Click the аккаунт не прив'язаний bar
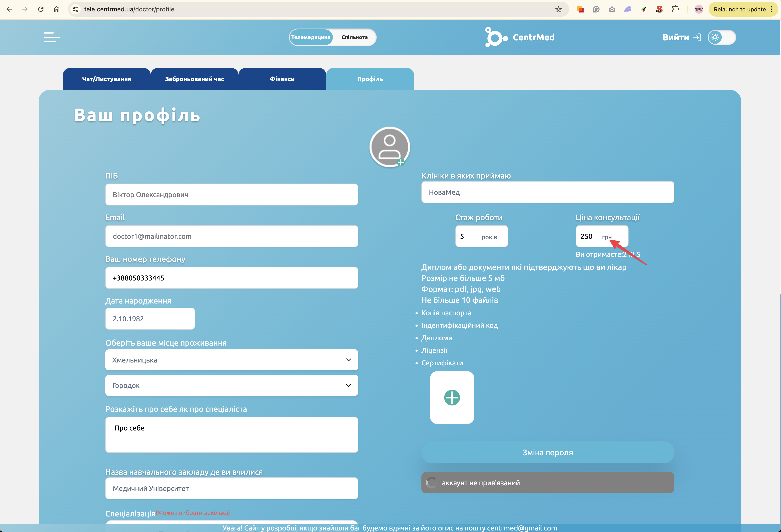The height and width of the screenshot is (532, 781). (x=547, y=483)
